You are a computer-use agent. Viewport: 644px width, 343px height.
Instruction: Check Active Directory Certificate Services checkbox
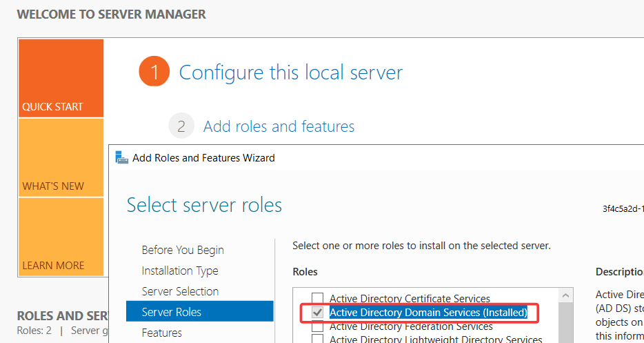[x=317, y=297]
